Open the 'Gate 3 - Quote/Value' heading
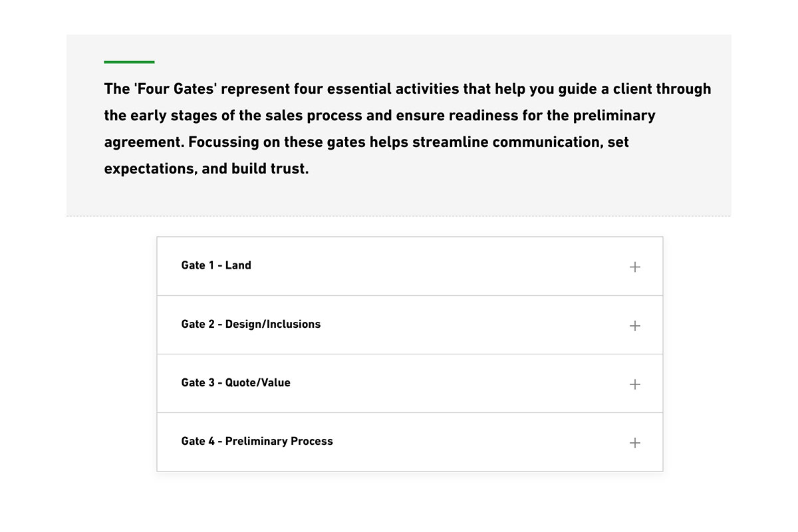Screen dimensions: 798x532 (x=236, y=382)
